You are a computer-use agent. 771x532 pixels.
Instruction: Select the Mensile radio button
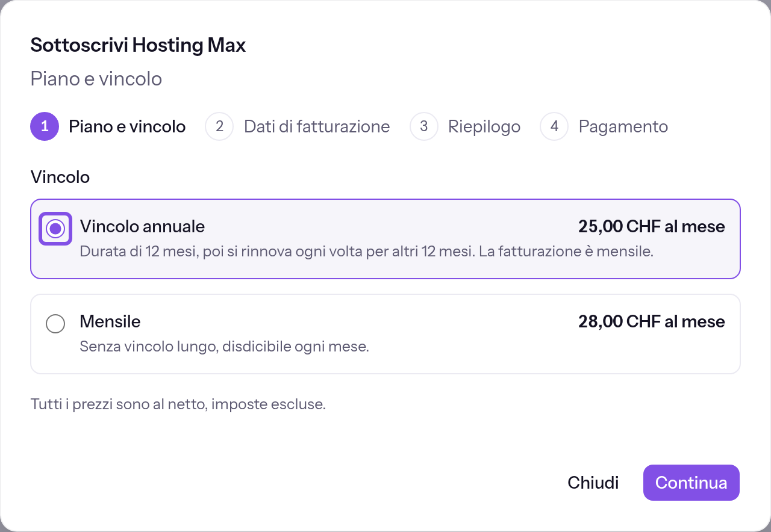click(x=55, y=324)
